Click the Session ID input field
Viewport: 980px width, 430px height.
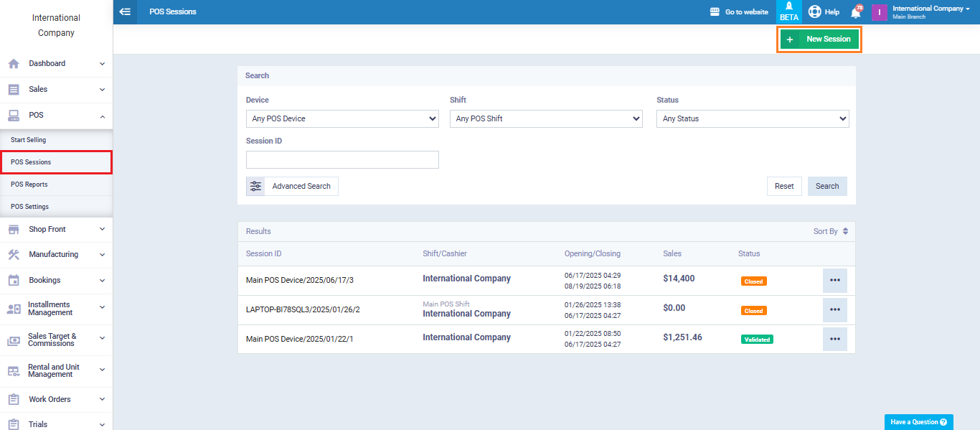tap(342, 159)
